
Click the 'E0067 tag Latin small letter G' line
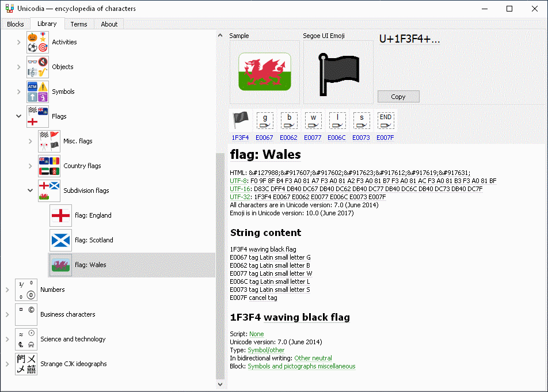click(270, 257)
